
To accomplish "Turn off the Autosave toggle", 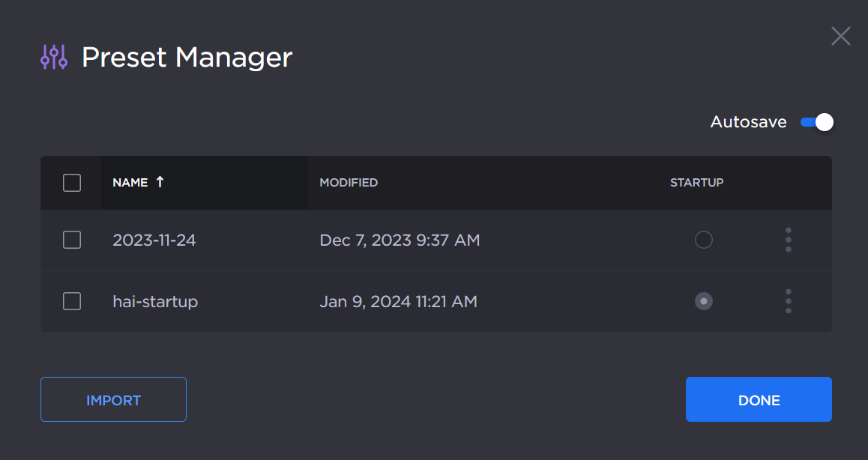I will [816, 122].
